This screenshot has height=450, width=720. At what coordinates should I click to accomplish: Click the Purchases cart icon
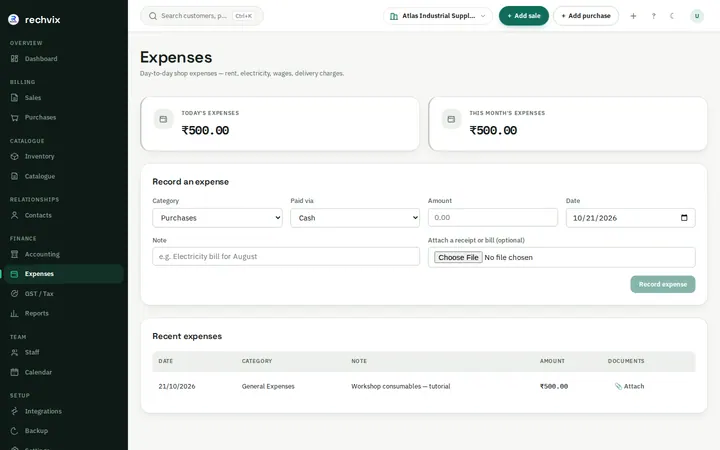tap(15, 118)
